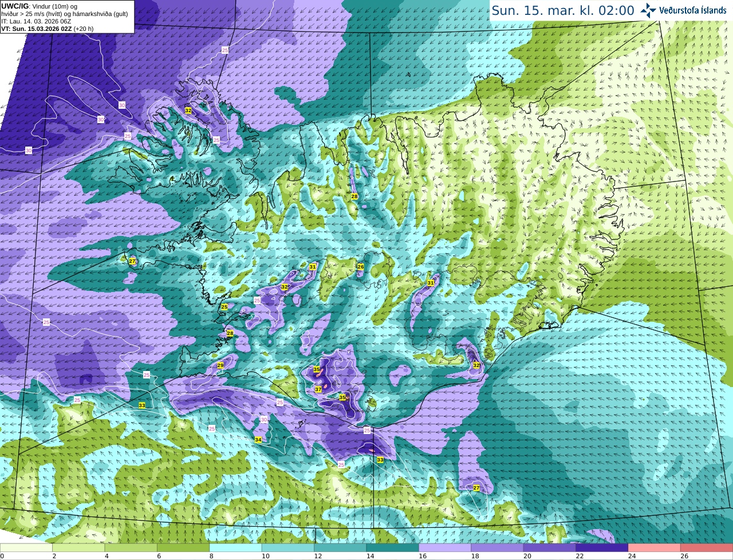
Task: Click the yellow 26 gust label on map
Action: pos(361,267)
